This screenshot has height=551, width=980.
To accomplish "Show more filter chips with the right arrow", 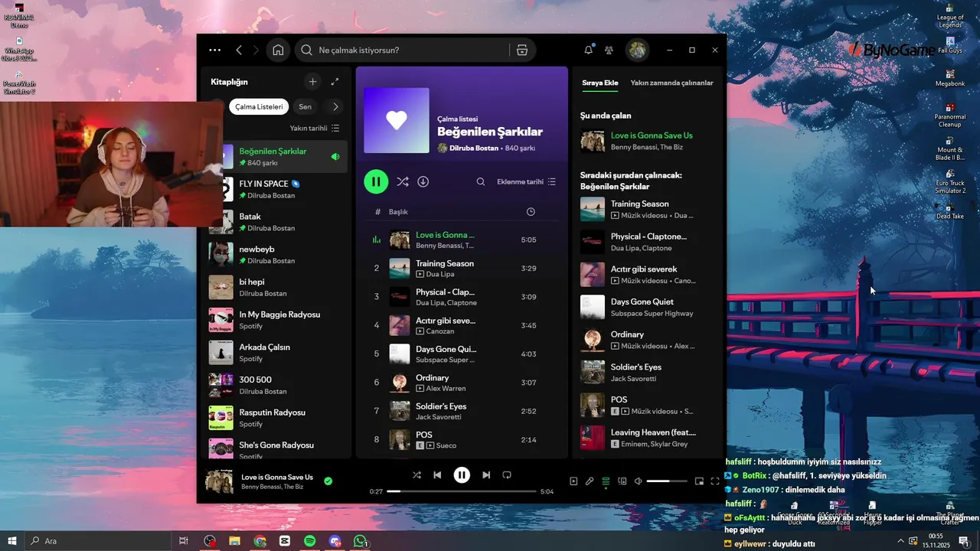I will (x=335, y=106).
